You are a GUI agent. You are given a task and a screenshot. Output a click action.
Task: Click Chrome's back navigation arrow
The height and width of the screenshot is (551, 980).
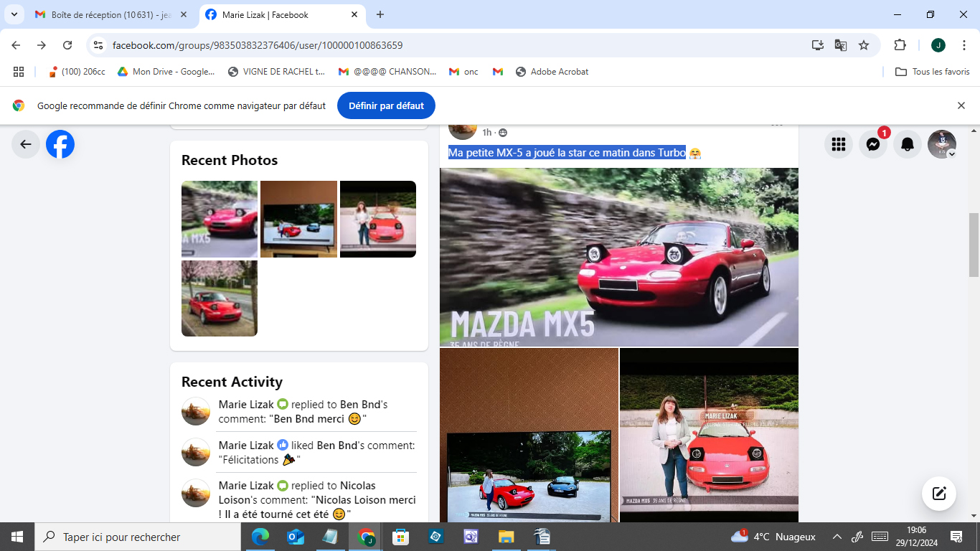(x=16, y=45)
